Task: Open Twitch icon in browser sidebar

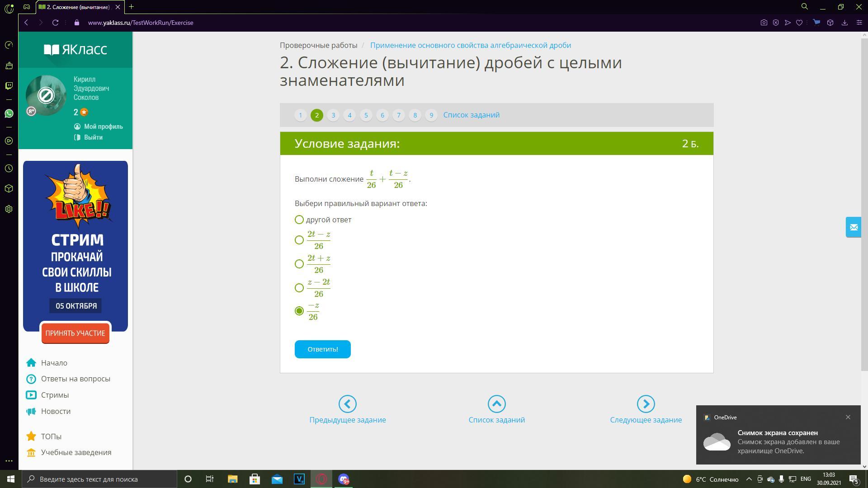Action: [x=9, y=86]
